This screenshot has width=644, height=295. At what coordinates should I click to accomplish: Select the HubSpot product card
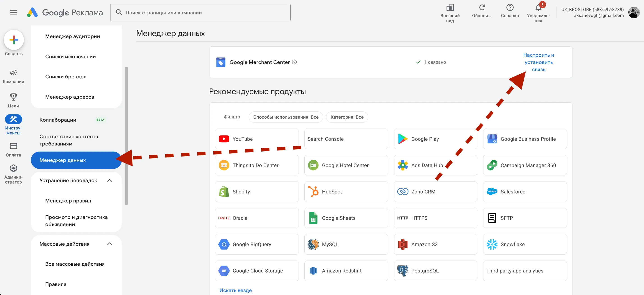point(346,192)
